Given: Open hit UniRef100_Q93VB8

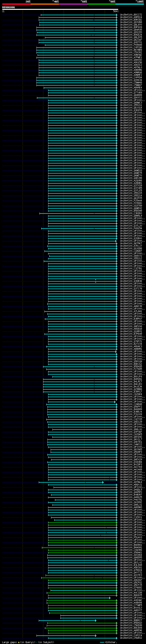Looking at the screenshot, I should pyautogui.click(x=131, y=22).
